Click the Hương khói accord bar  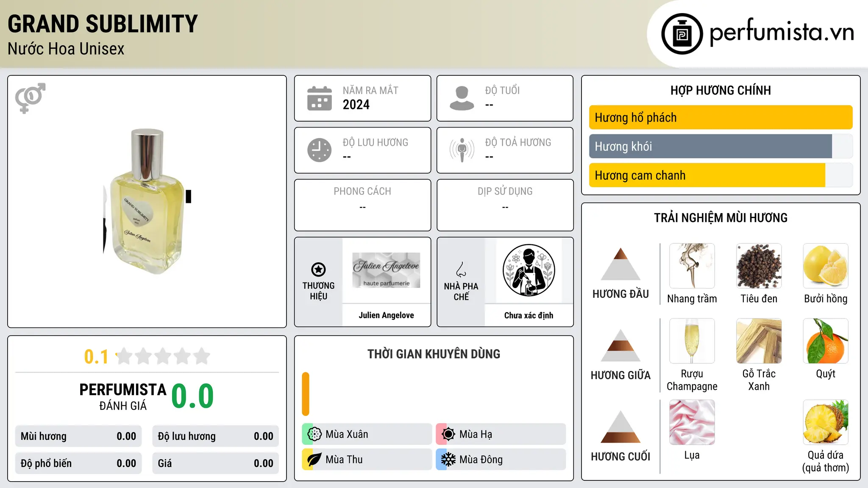pyautogui.click(x=721, y=146)
